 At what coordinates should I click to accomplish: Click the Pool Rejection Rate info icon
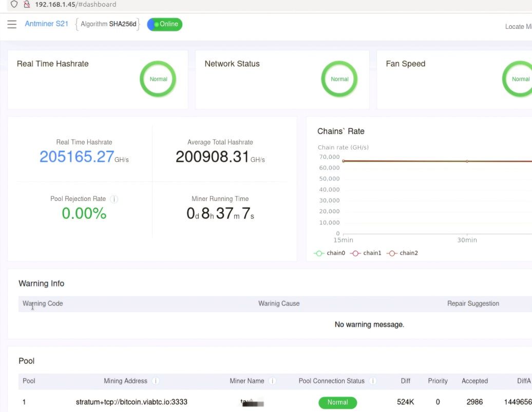[x=115, y=199]
